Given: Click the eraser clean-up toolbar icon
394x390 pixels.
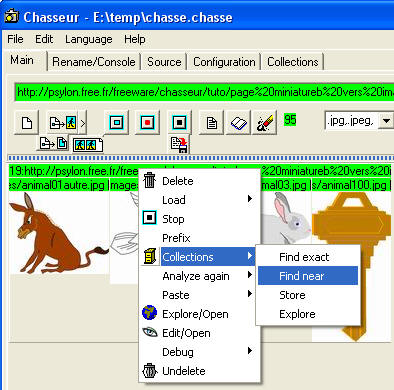Looking at the screenshot, I should click(x=265, y=123).
